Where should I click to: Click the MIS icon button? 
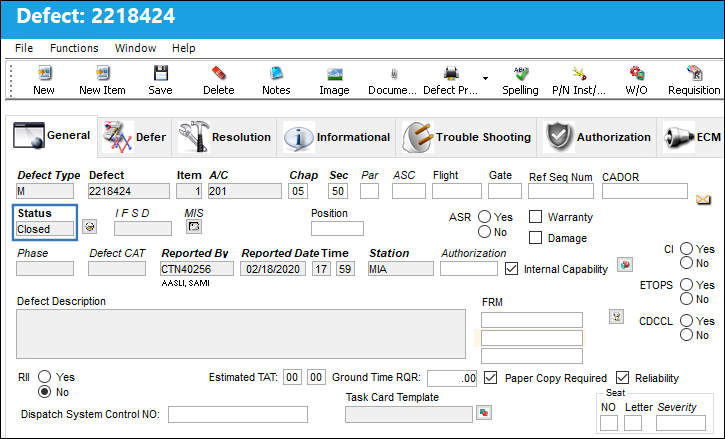[194, 227]
